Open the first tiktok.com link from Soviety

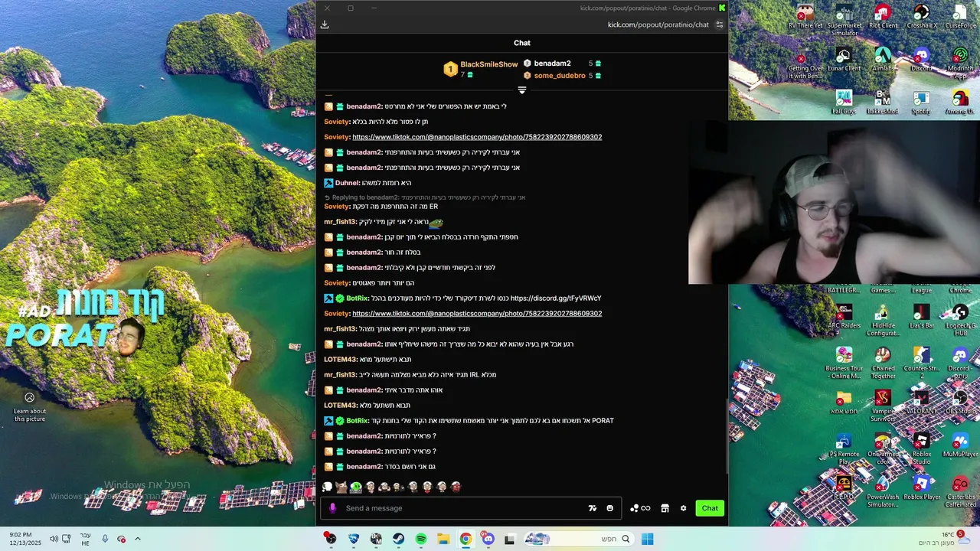point(477,137)
